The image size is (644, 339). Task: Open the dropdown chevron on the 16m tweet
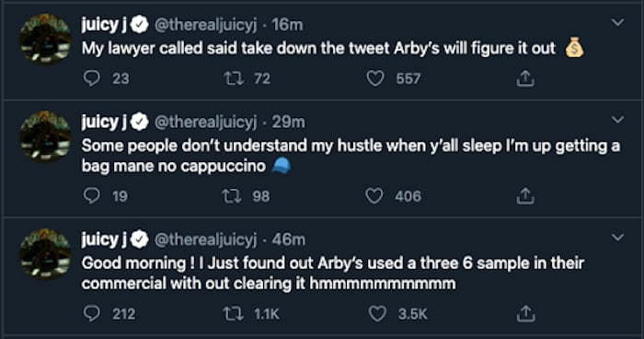617,22
